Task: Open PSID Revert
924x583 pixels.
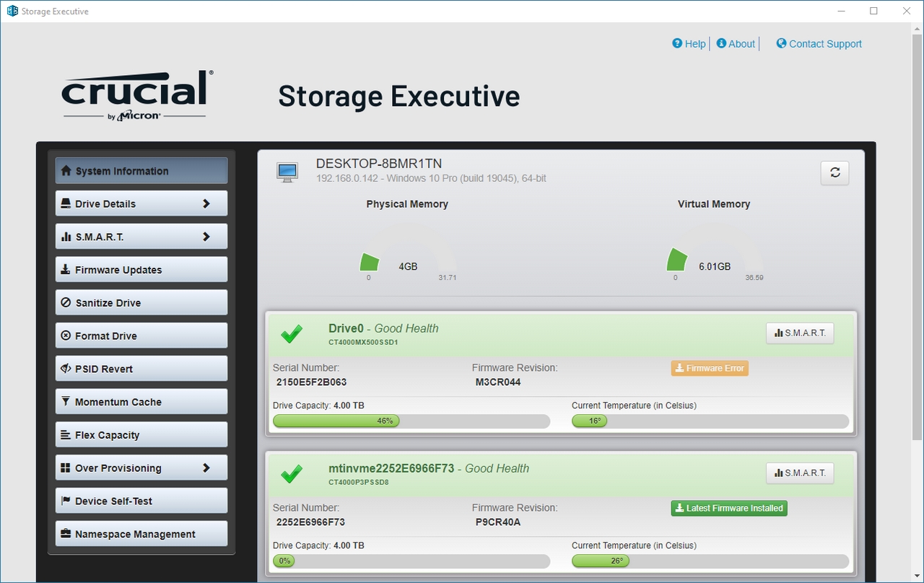Action: coord(141,369)
